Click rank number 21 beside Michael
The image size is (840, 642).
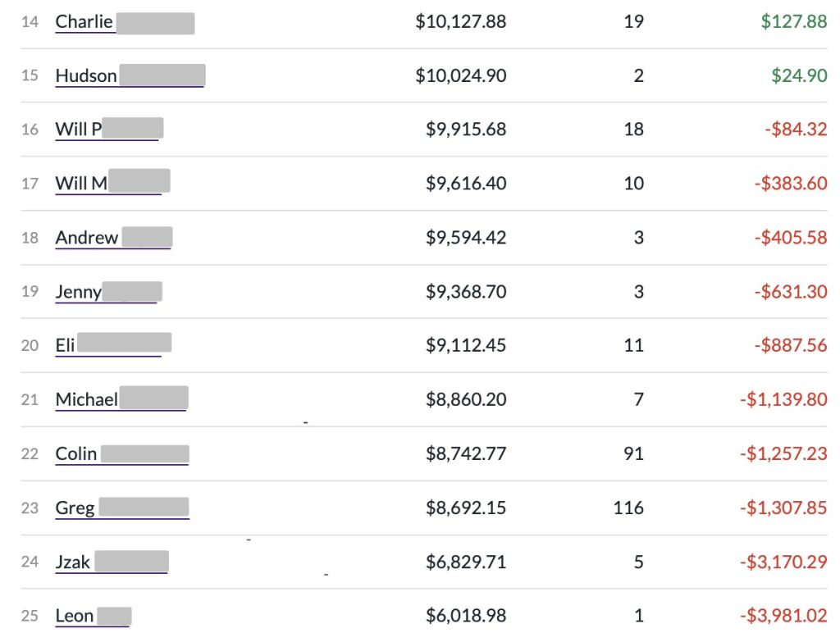(x=30, y=400)
